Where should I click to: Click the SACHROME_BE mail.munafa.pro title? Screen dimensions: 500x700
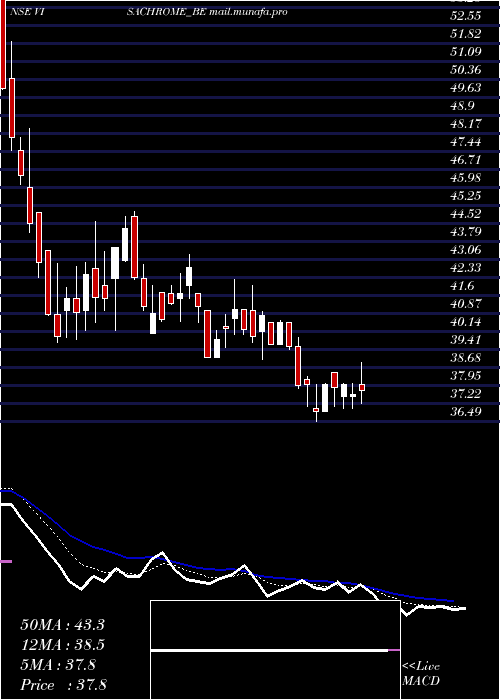(x=207, y=12)
